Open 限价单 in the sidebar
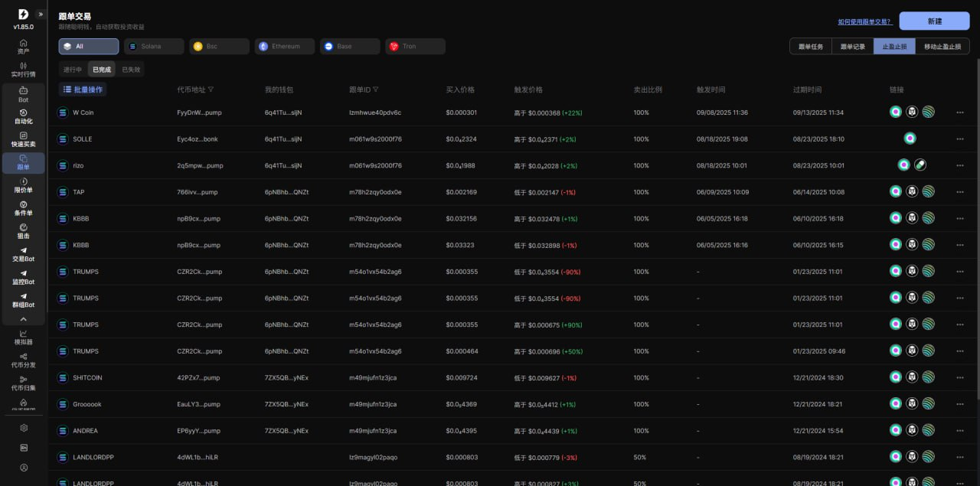Screen dimensions: 980x486 [23, 185]
